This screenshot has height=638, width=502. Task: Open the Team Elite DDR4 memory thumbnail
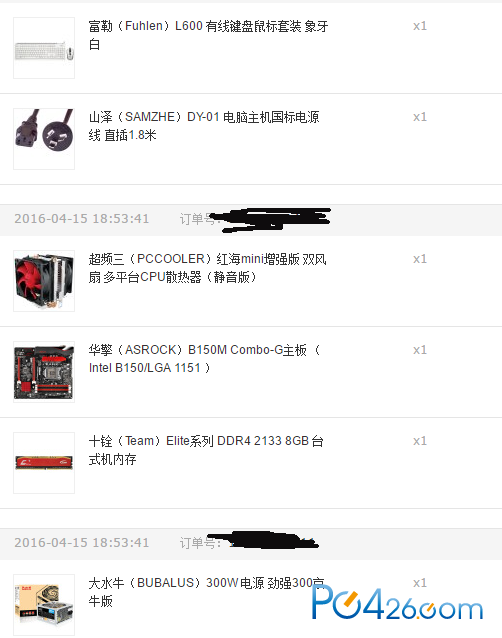click(x=44, y=463)
